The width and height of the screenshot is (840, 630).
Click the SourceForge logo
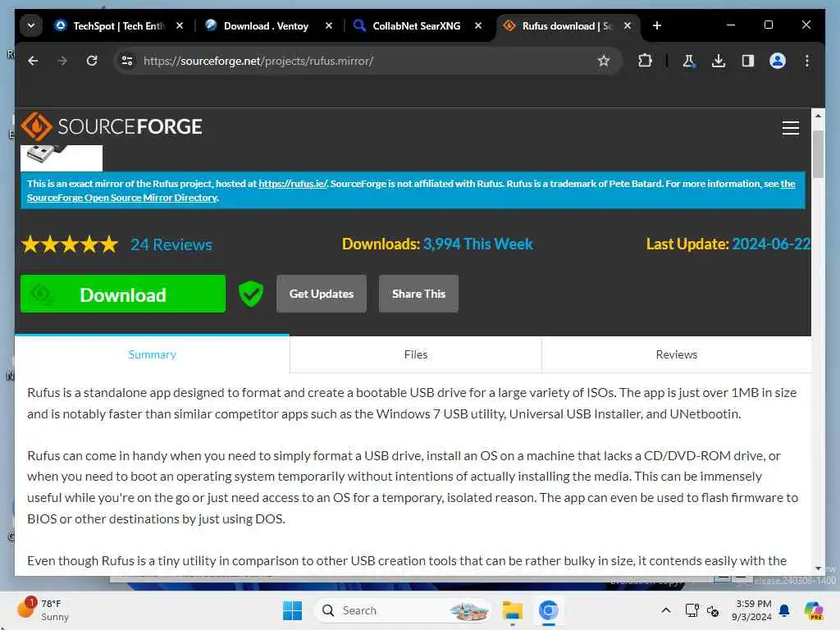[x=112, y=126]
